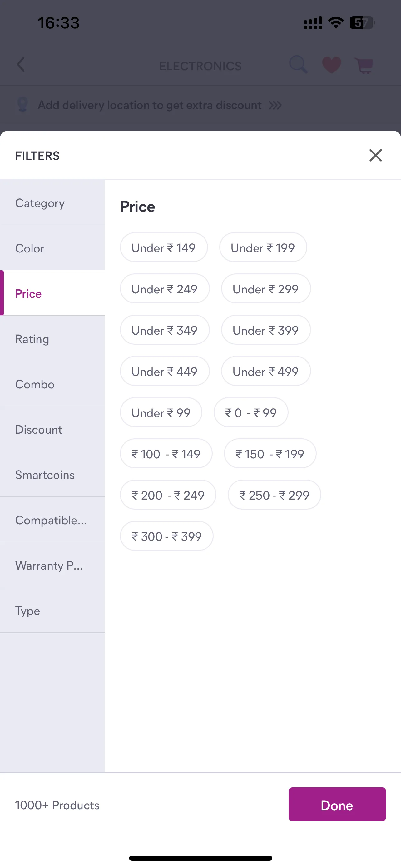Choose the Under ₹ 499 chip
The height and width of the screenshot is (868, 401).
tap(266, 371)
